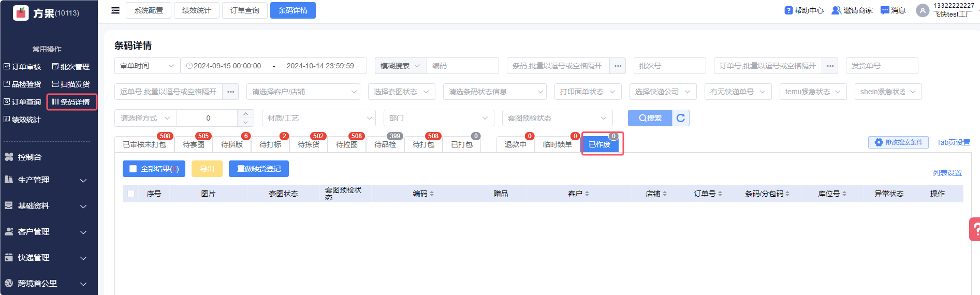Image resolution: width=980 pixels, height=295 pixels.
Task: Click the hamburger menu collapse icon
Action: point(115,10)
